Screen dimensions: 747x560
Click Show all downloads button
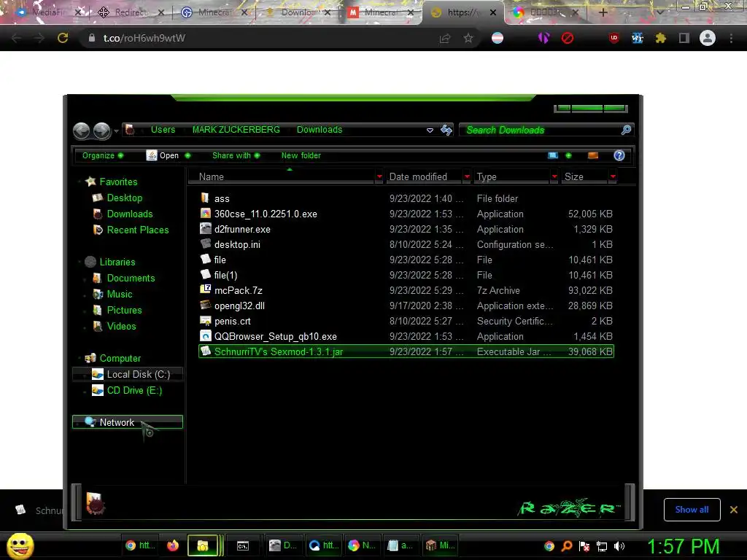pyautogui.click(x=692, y=510)
